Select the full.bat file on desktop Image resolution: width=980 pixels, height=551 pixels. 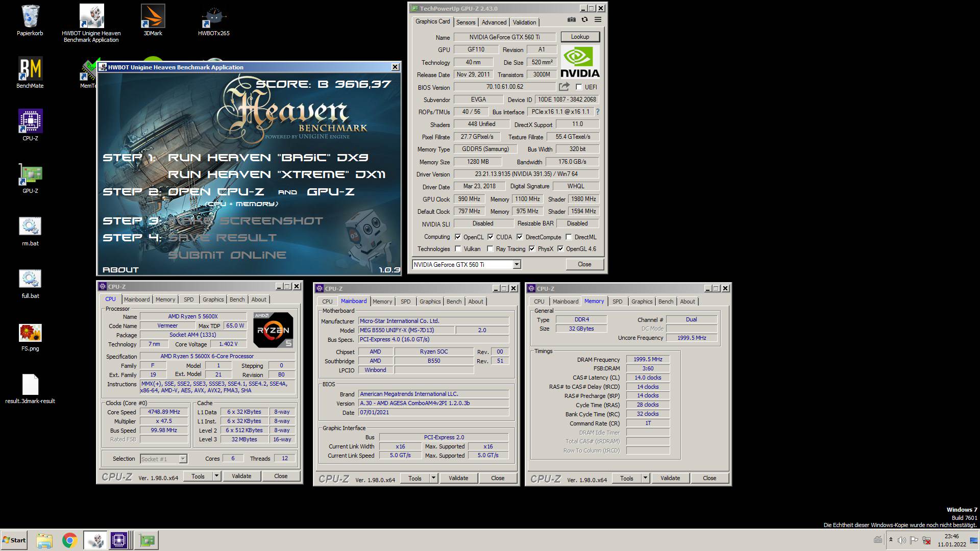coord(30,283)
